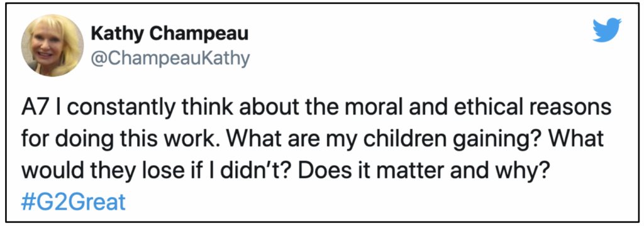Click the word "ethical" in the tweet
This screenshot has width=644, height=226.
pyautogui.click(x=501, y=109)
